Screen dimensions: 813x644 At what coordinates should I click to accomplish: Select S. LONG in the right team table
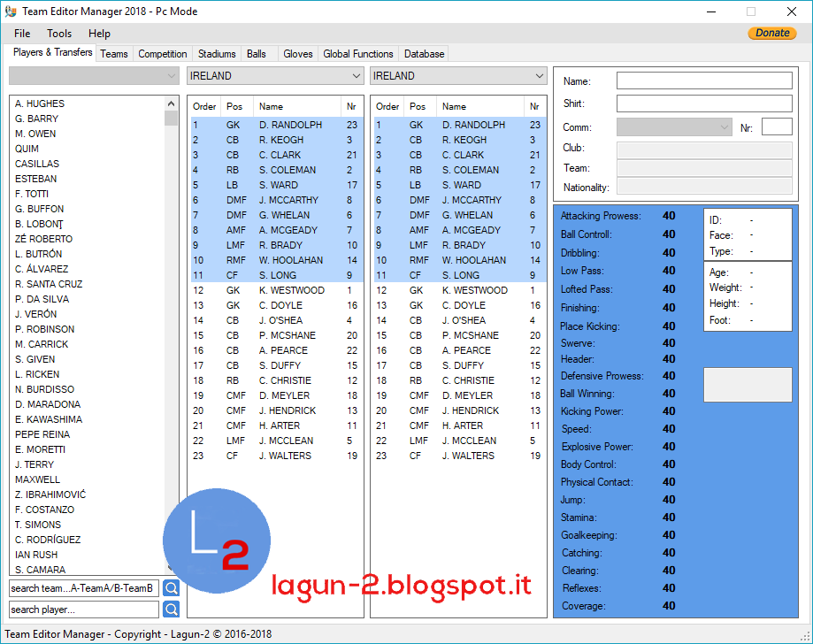[458, 275]
